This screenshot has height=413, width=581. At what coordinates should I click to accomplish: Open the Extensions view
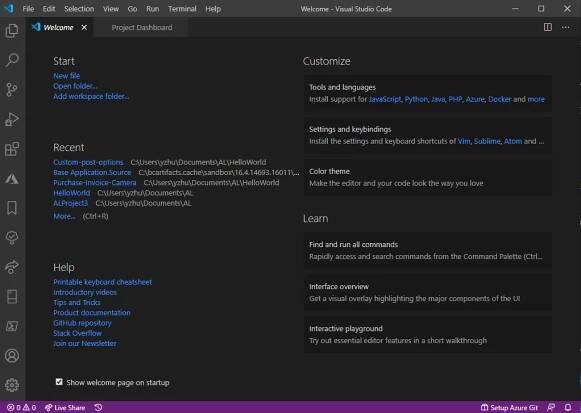[12, 149]
